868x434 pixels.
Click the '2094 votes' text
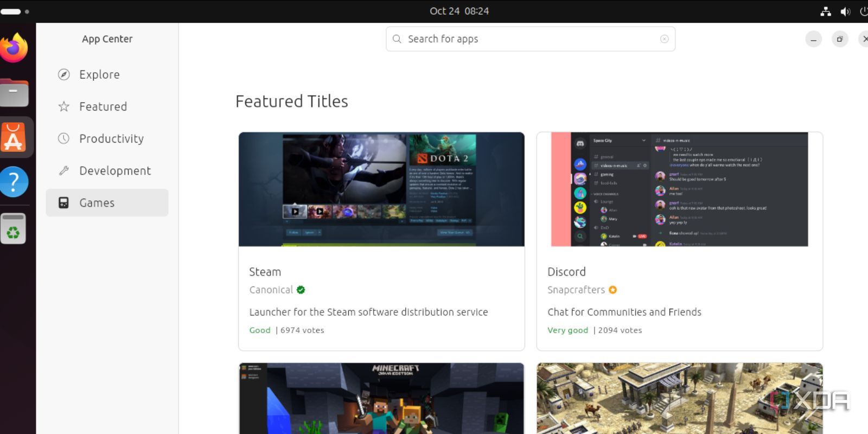[x=620, y=330]
